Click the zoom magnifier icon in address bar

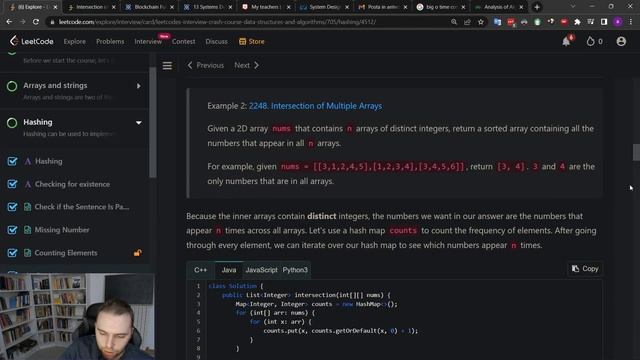(454, 22)
